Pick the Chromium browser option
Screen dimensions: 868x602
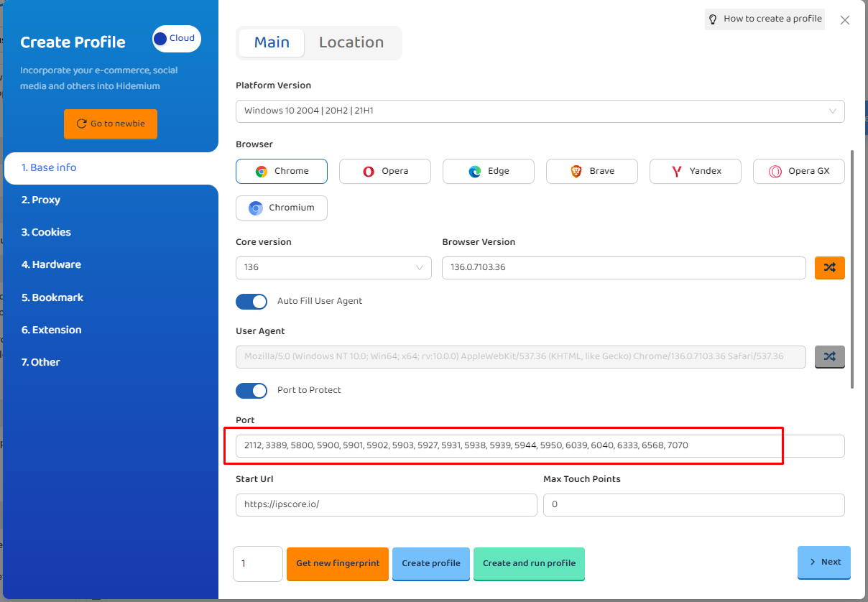tap(282, 208)
